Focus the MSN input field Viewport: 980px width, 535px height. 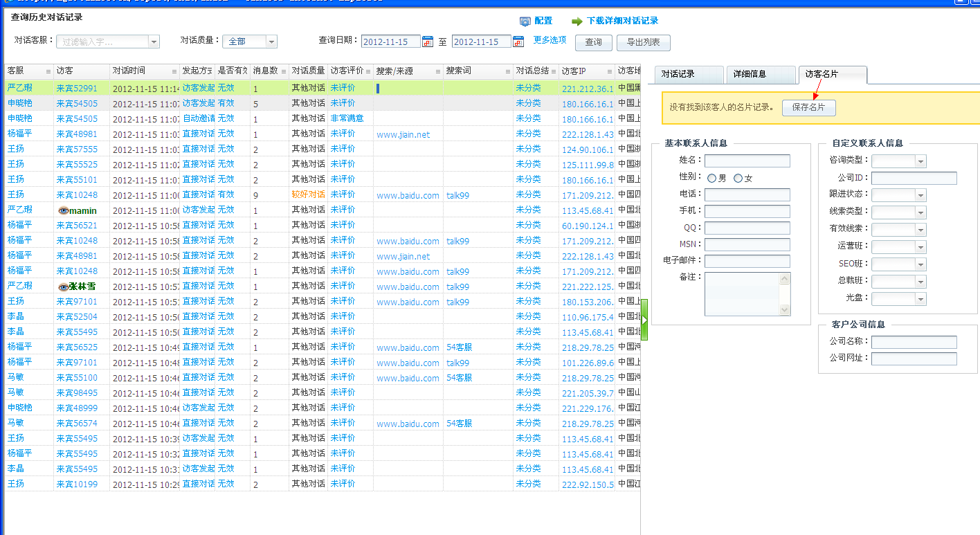(x=747, y=245)
